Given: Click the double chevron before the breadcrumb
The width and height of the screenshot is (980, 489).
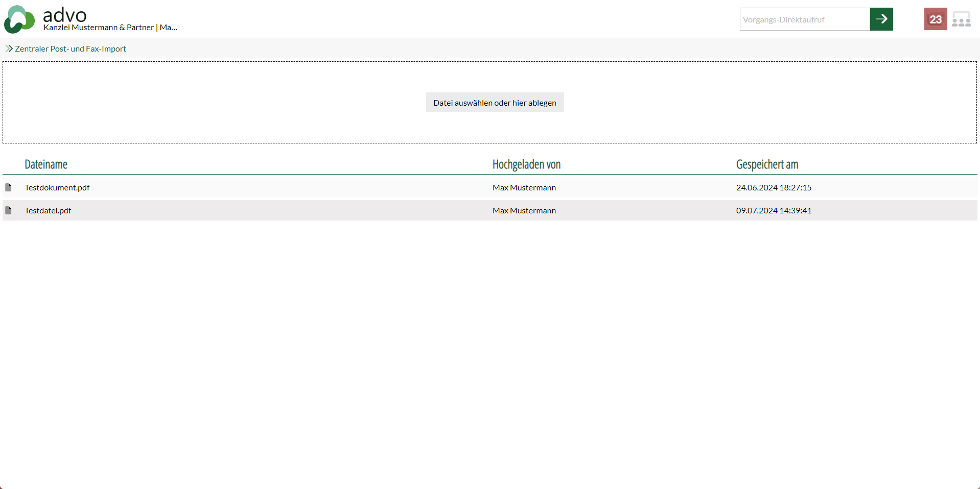Looking at the screenshot, I should (9, 48).
